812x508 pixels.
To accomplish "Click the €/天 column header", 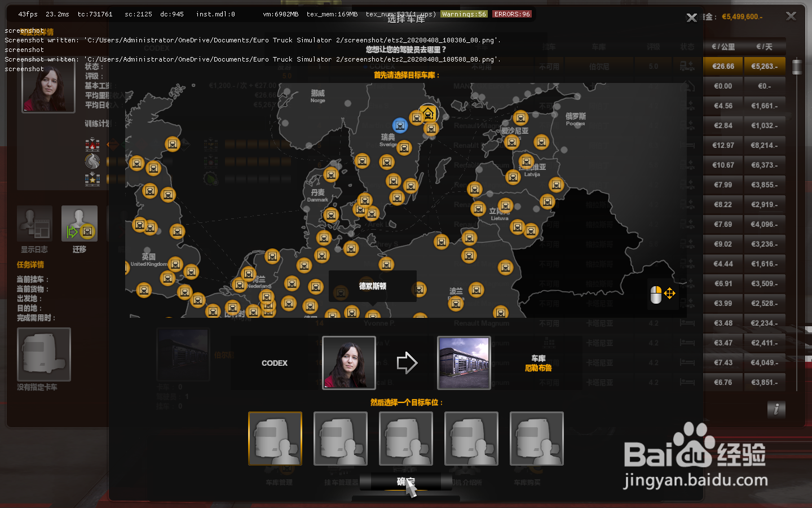I will click(x=765, y=47).
